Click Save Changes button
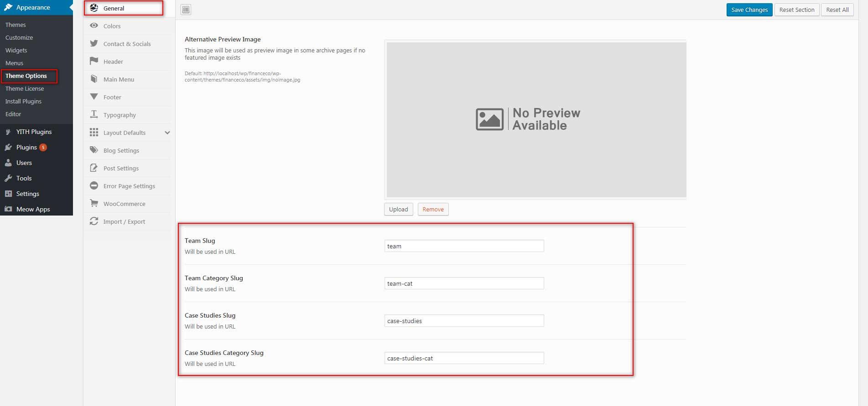Screen dimensions: 868x406 (x=749, y=10)
